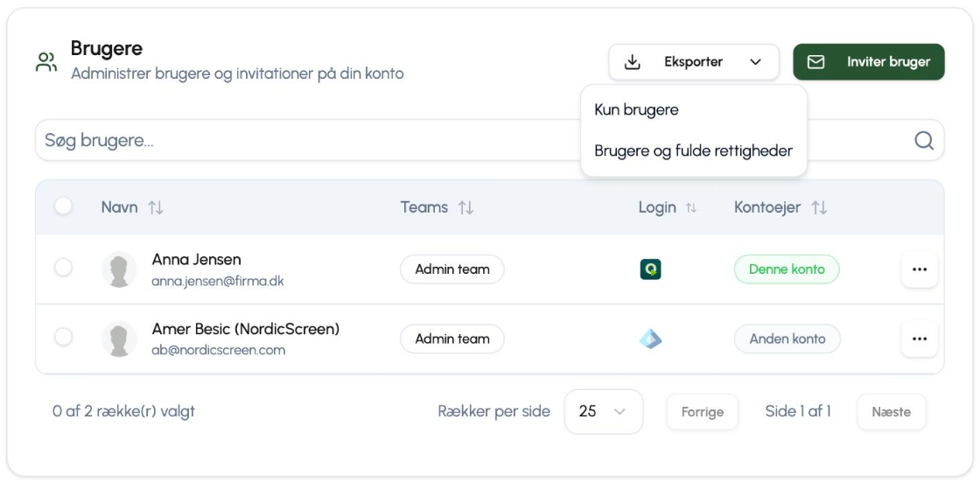Image resolution: width=980 pixels, height=482 pixels.
Task: Click the Navn column header label
Action: pyautogui.click(x=119, y=207)
